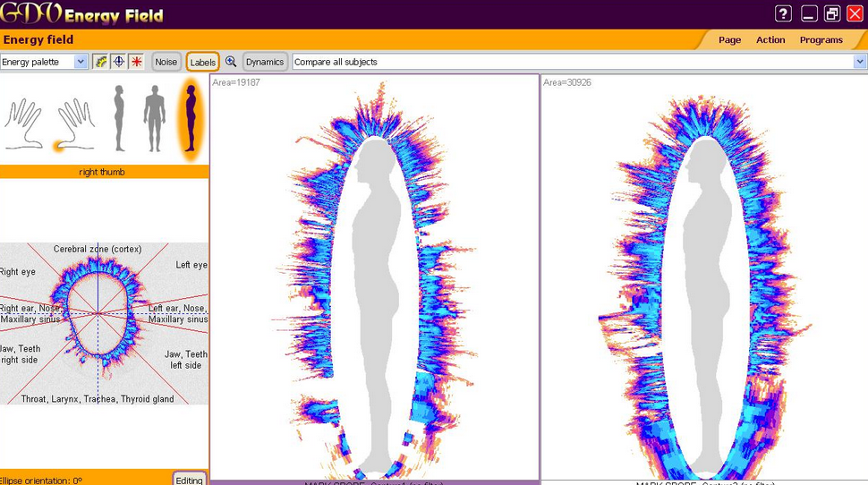Open the Programs menu
This screenshot has height=485, width=868.
(x=821, y=39)
